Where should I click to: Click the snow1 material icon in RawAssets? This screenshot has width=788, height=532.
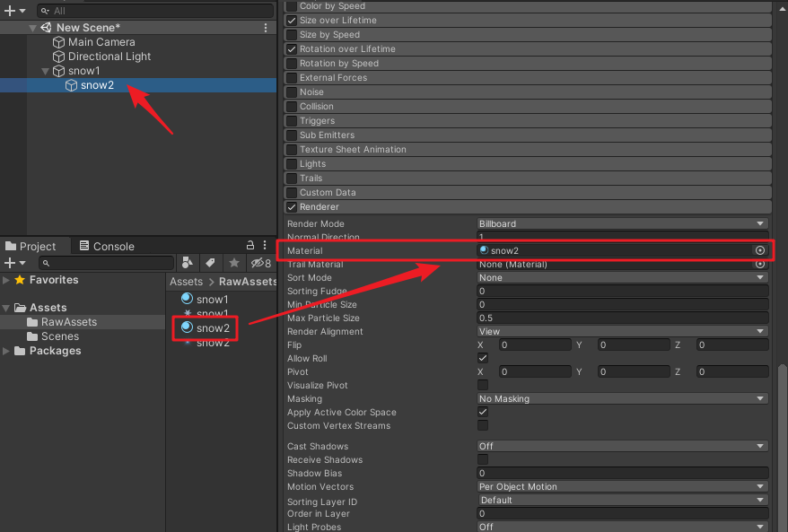[187, 299]
